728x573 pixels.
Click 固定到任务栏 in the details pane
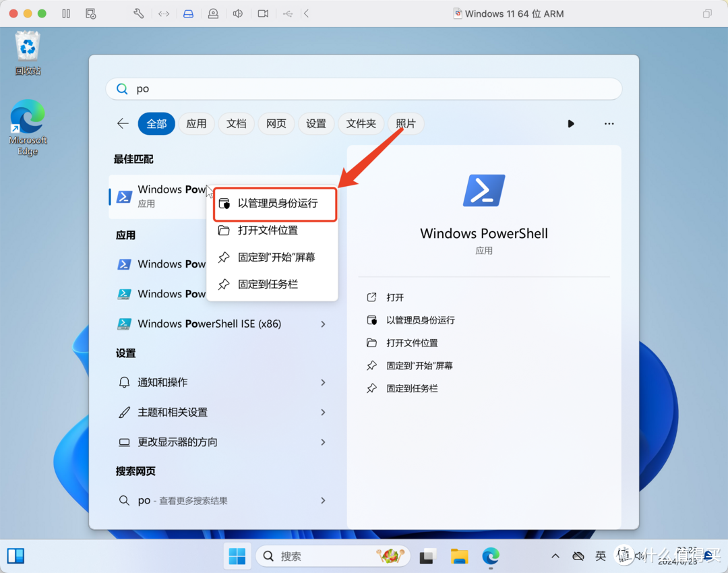point(402,388)
